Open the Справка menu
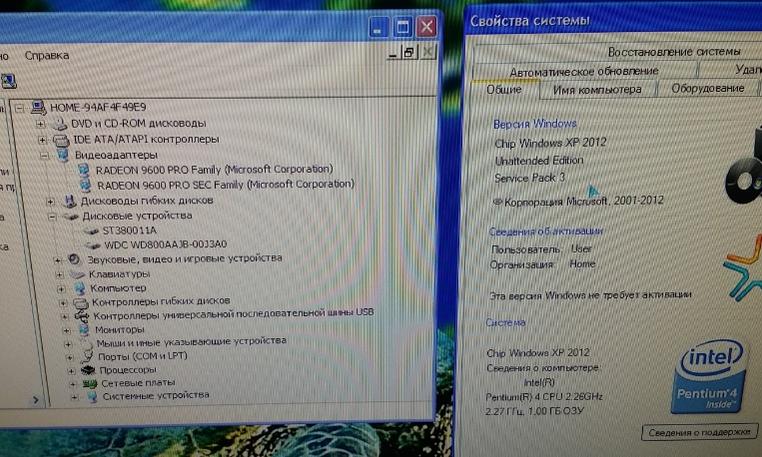Viewport: 762px width, 457px height. pyautogui.click(x=47, y=55)
